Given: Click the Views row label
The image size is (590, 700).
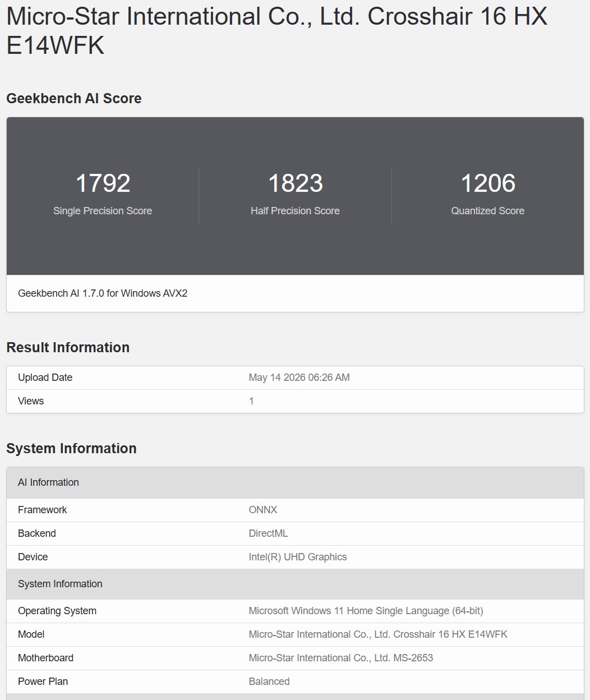Looking at the screenshot, I should (x=31, y=401).
